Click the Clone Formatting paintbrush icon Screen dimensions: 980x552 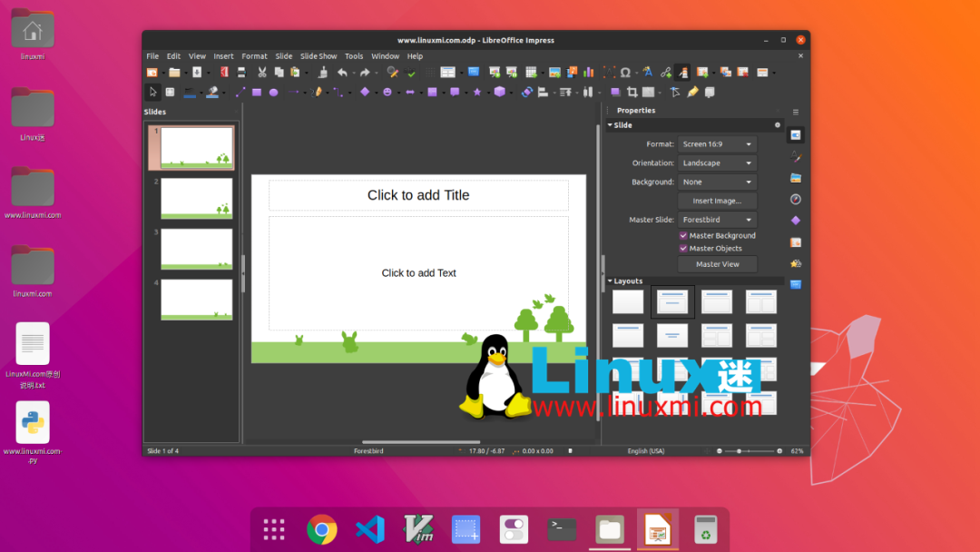[x=322, y=73]
